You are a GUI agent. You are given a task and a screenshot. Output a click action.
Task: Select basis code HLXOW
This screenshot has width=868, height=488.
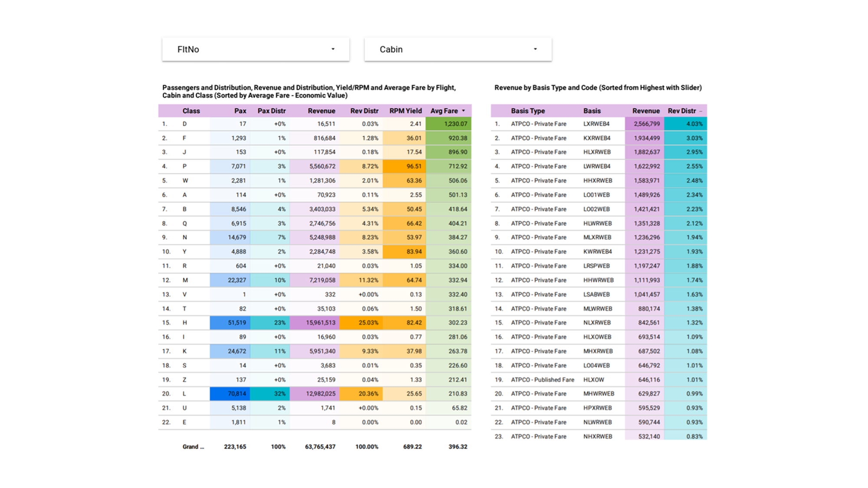tap(594, 380)
